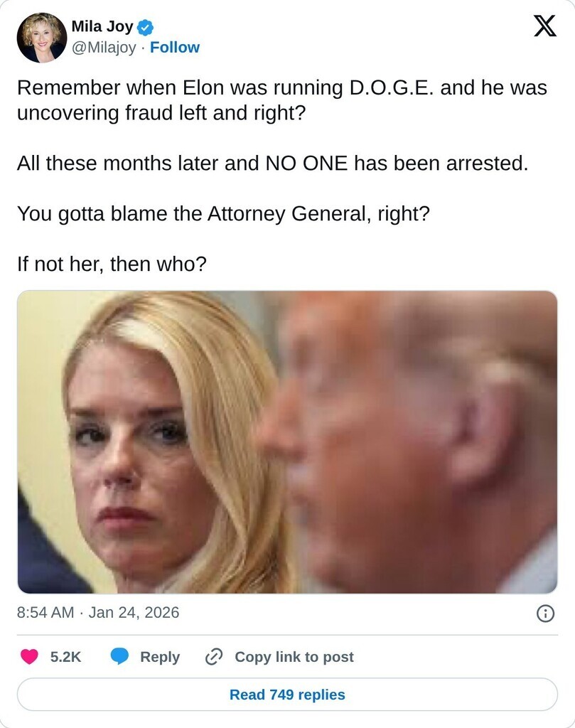
Task: Click the sentence about NO ONE arrested
Action: pos(273,164)
